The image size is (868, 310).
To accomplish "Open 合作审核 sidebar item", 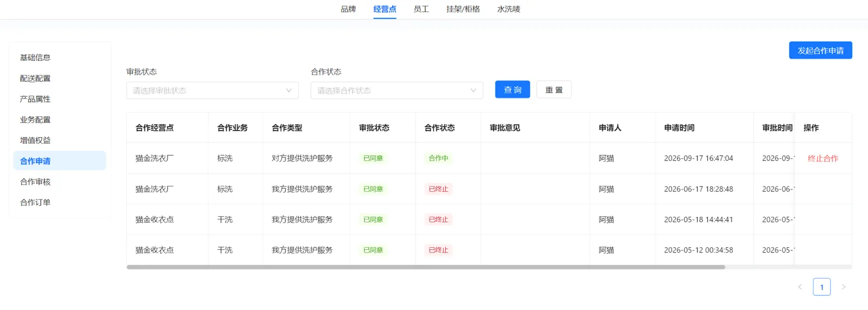I will (60, 182).
